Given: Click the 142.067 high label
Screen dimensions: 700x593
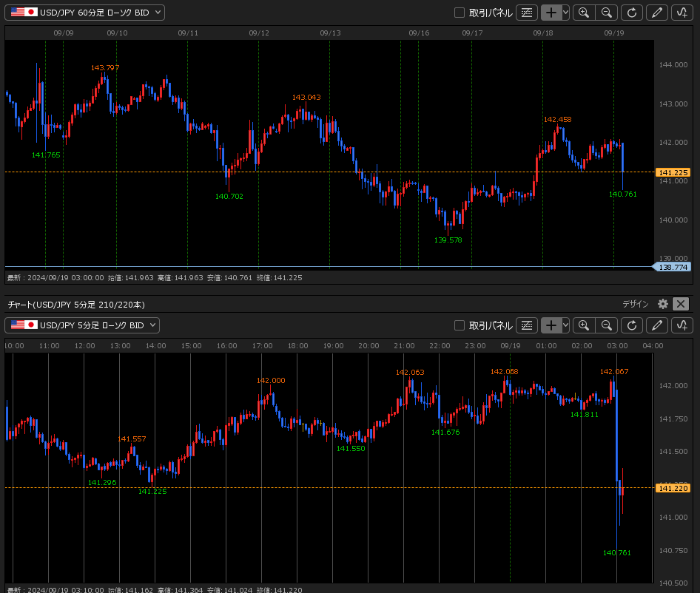Looking at the screenshot, I should pyautogui.click(x=614, y=372).
